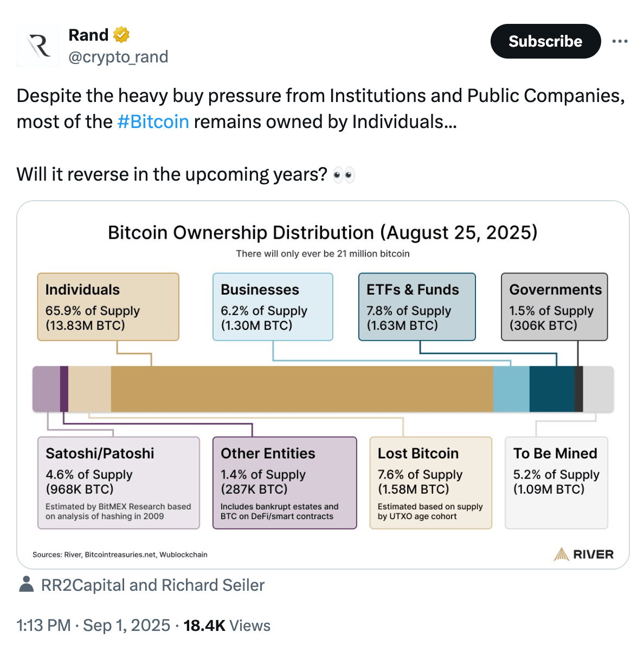The image size is (644, 651).
Task: Click the dark teal ETFs & Funds bar segment
Action: (551, 389)
